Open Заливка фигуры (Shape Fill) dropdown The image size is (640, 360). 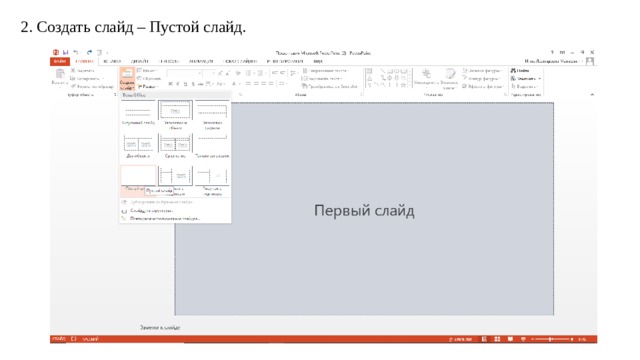[482, 71]
